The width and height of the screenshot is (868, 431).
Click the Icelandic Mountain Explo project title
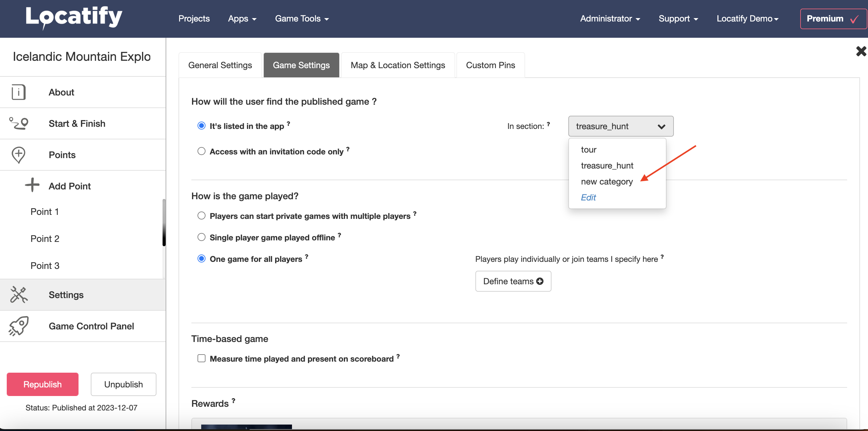[82, 56]
